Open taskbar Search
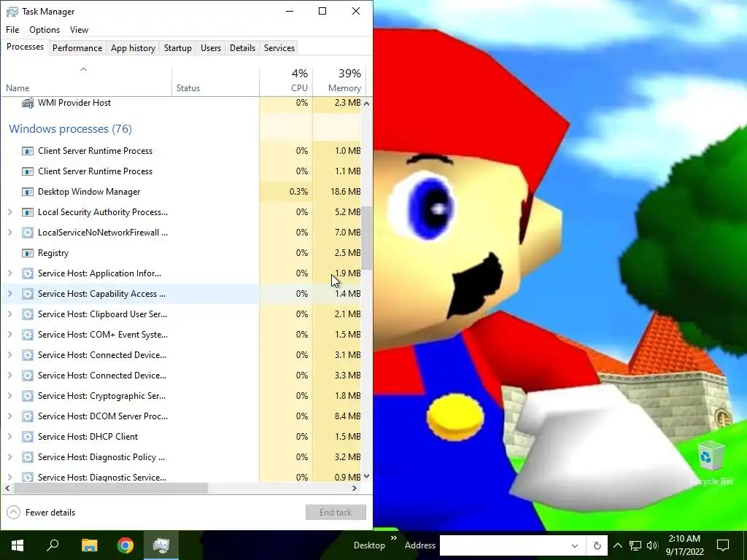This screenshot has height=560, width=747. (53, 545)
